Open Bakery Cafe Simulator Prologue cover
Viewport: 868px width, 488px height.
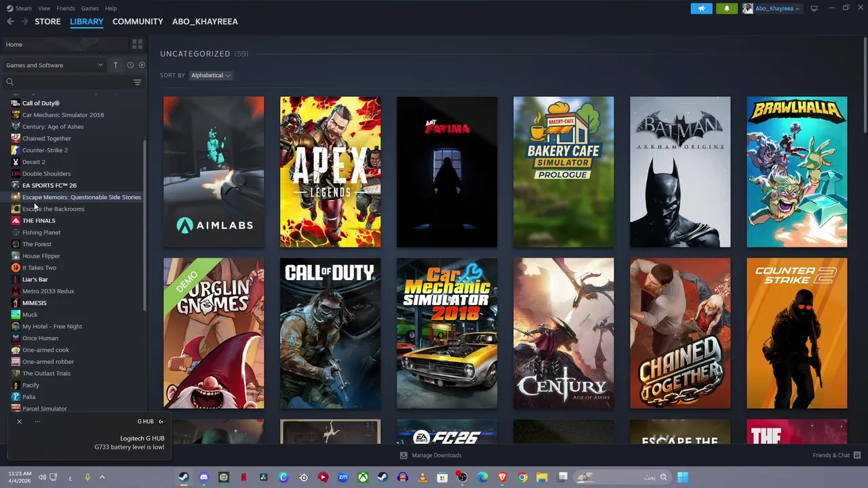[x=564, y=172]
